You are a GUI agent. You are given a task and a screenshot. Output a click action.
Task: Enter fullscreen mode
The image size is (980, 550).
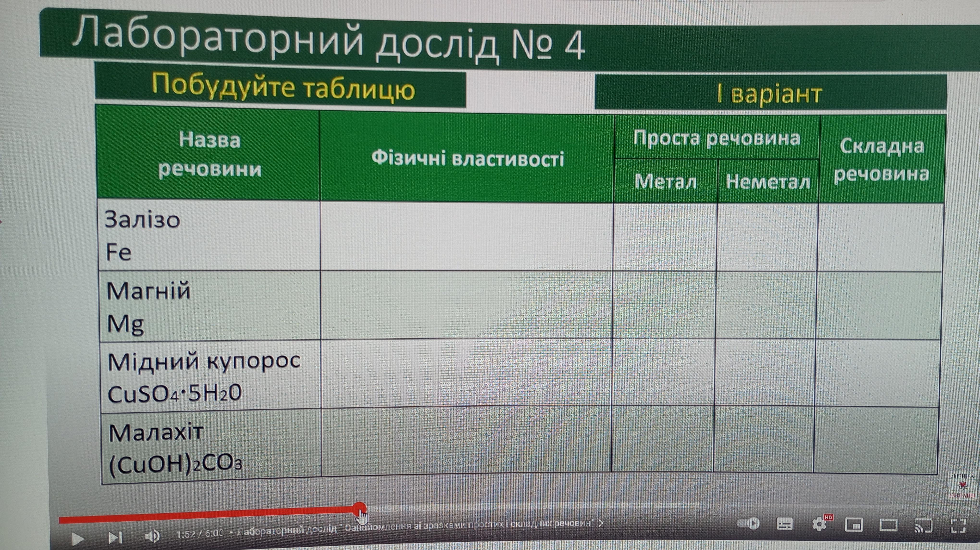958,526
